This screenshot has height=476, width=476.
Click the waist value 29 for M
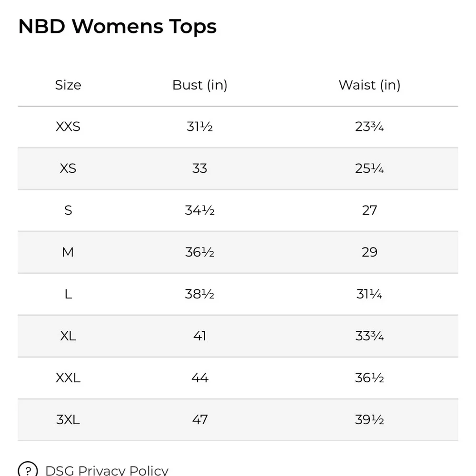369,252
